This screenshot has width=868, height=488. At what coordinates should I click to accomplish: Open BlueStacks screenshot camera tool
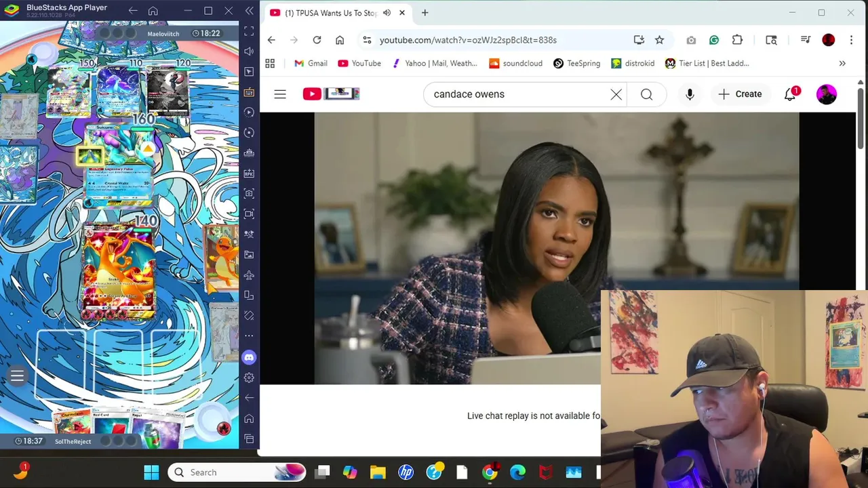[x=249, y=194]
